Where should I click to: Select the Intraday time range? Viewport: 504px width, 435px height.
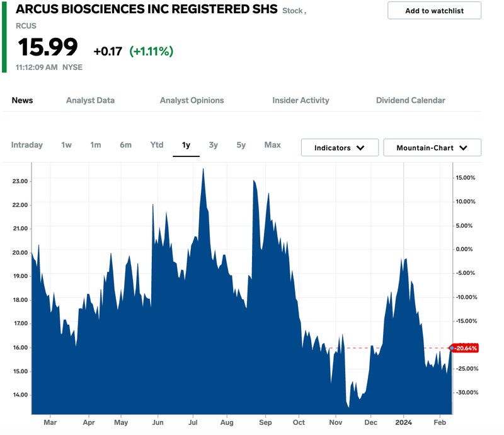(27, 145)
